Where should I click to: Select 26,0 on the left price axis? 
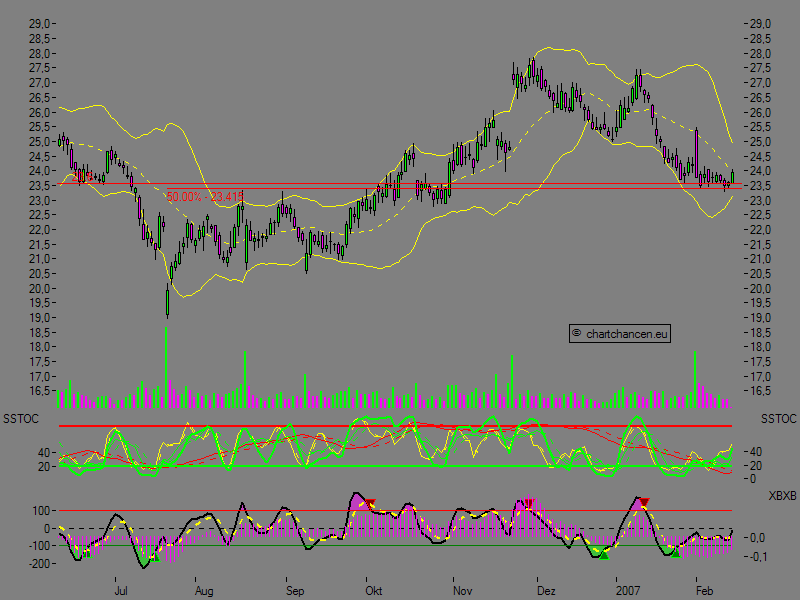(x=39, y=112)
